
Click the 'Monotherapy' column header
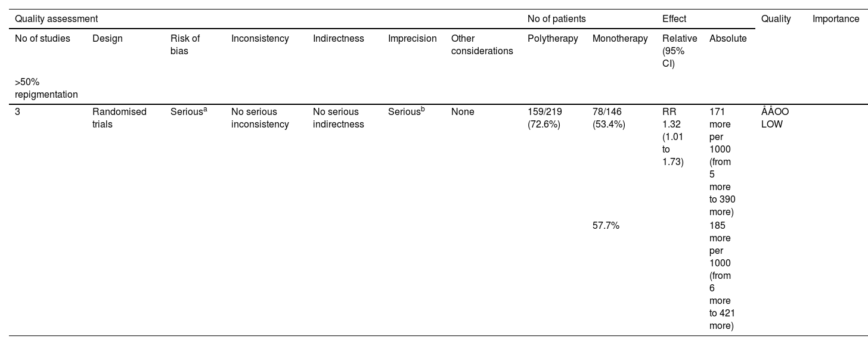pyautogui.click(x=620, y=39)
